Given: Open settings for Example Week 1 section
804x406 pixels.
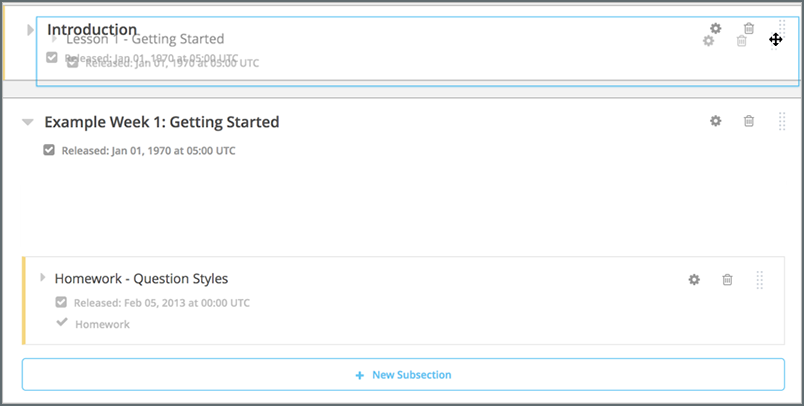Looking at the screenshot, I should tap(716, 121).
